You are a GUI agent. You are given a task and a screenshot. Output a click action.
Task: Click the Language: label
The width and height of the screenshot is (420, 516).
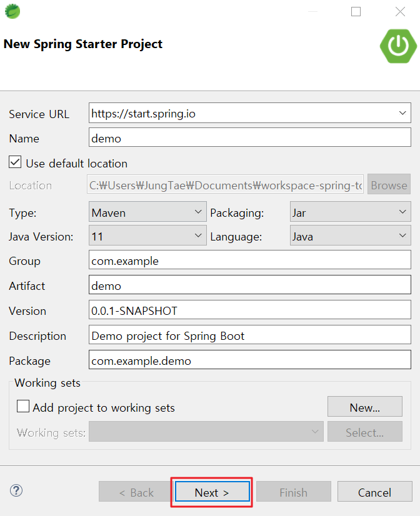click(x=236, y=237)
